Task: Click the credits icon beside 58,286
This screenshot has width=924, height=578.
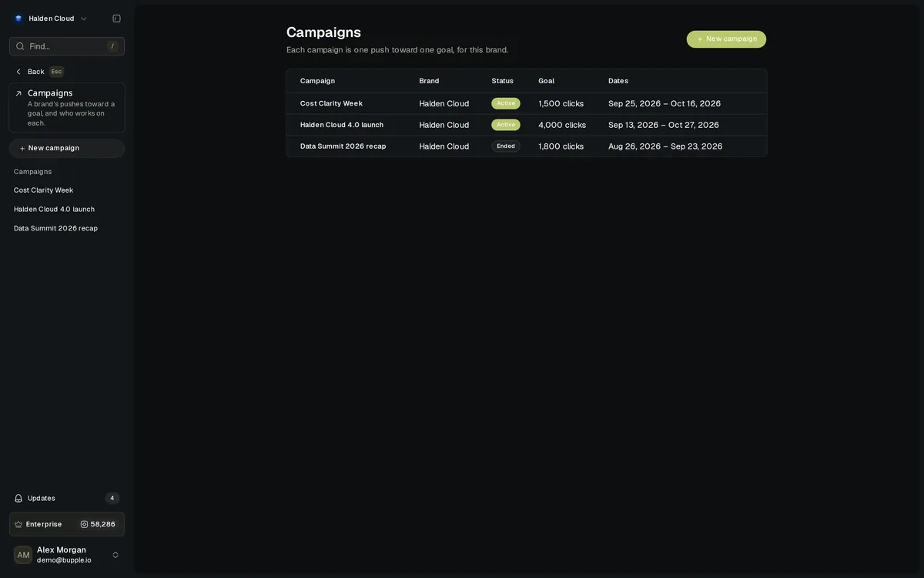Action: [x=85, y=524]
